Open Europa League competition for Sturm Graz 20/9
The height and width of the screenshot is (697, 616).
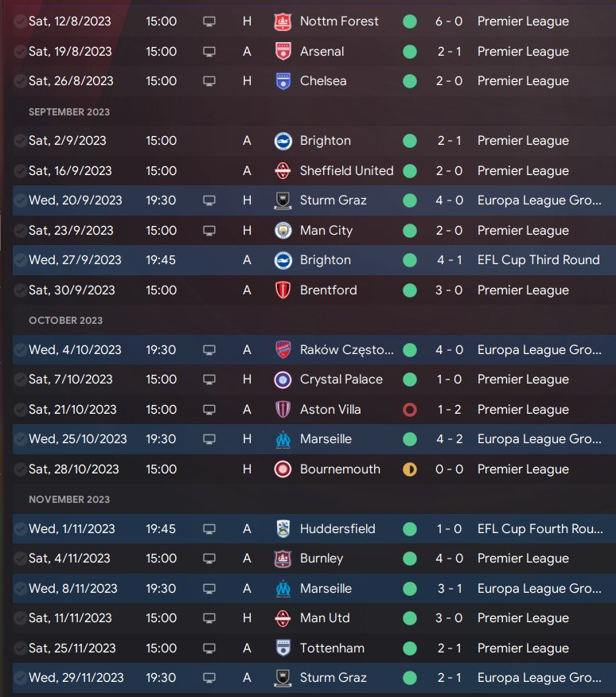click(540, 201)
